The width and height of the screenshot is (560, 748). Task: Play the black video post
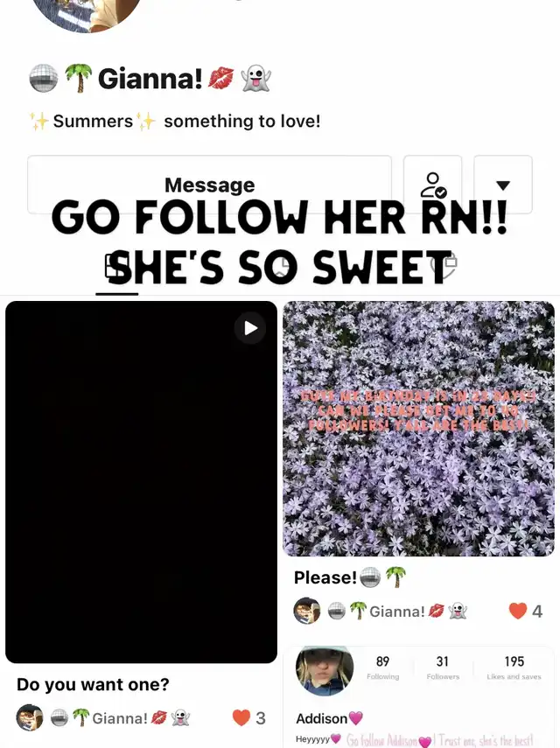(141, 482)
